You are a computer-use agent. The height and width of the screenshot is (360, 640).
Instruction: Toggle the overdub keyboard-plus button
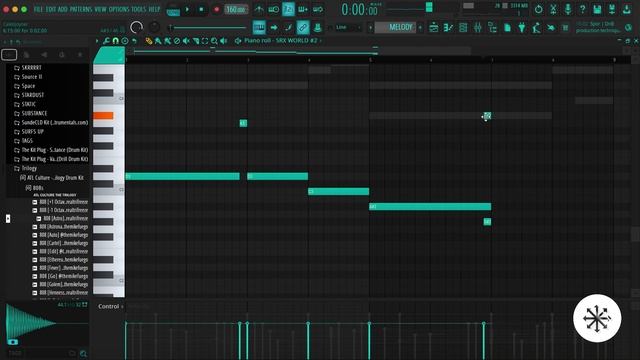click(303, 9)
